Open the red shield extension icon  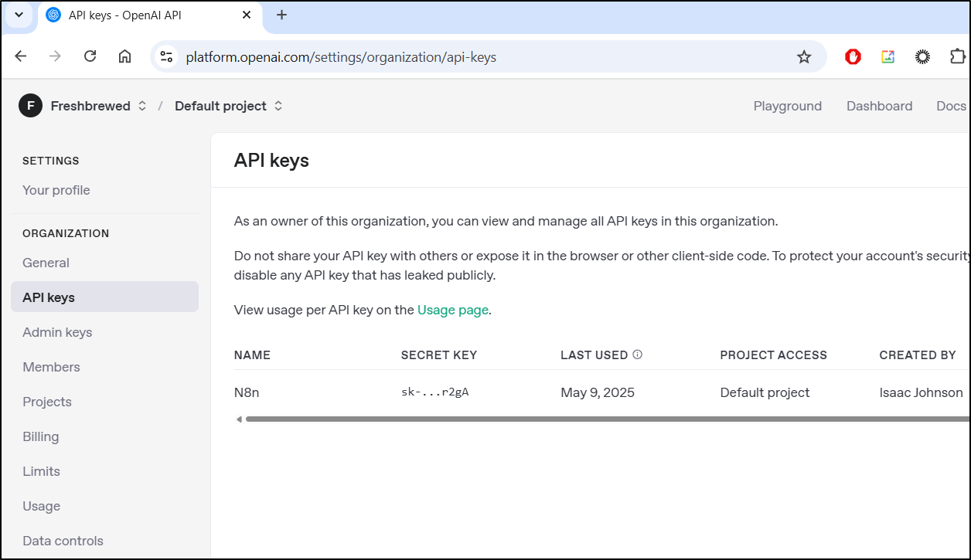[853, 56]
